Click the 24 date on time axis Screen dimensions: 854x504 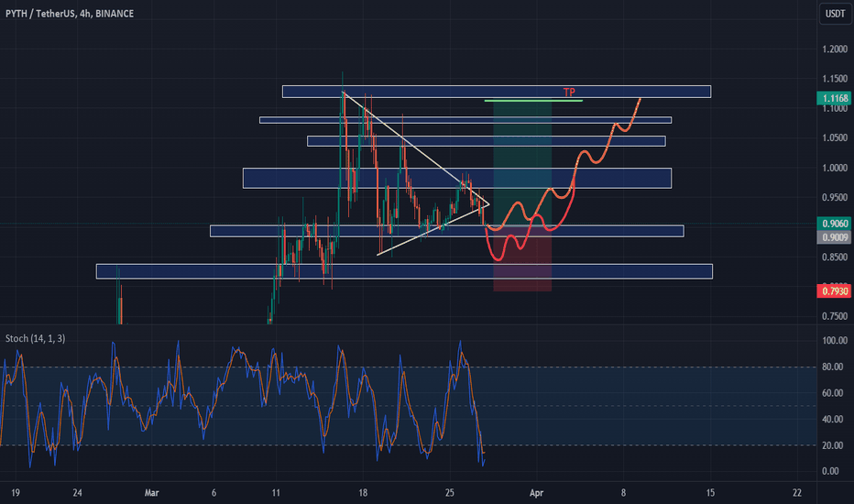coord(77,493)
